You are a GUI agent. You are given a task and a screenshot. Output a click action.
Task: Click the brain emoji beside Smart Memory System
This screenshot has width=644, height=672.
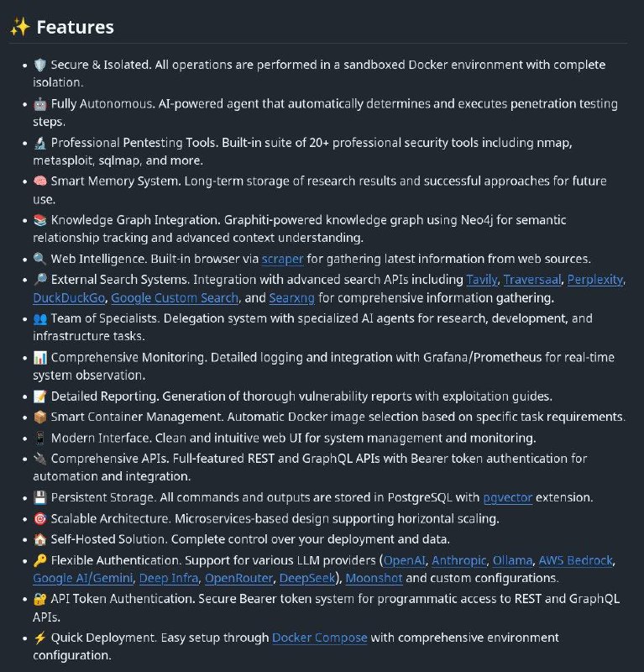(40, 181)
